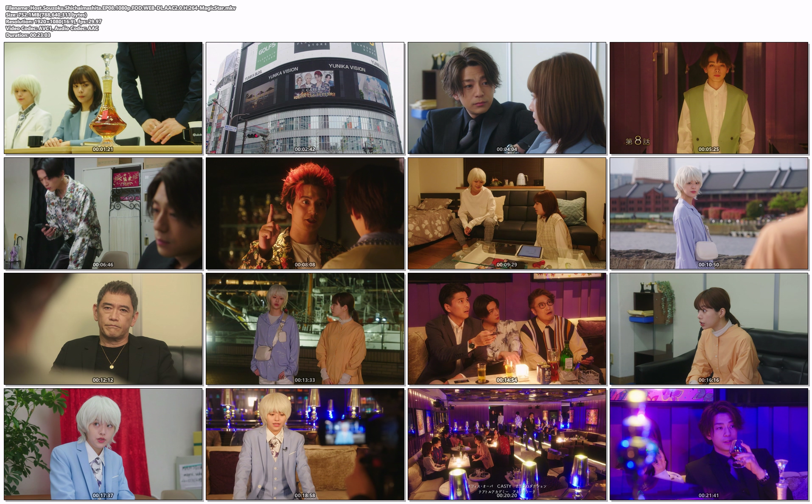
Task: Select the red curtain thumbnail at 00:17:37
Action: tap(103, 444)
